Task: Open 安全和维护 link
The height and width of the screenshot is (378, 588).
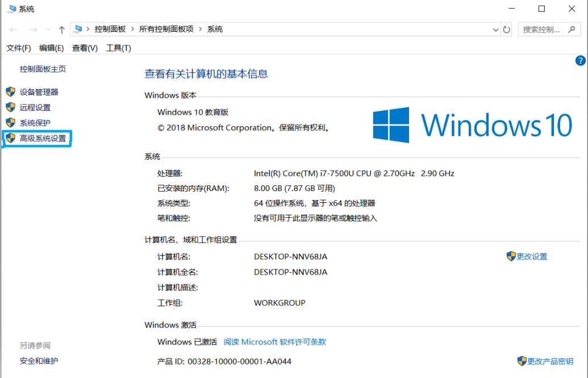Action: coord(39,361)
